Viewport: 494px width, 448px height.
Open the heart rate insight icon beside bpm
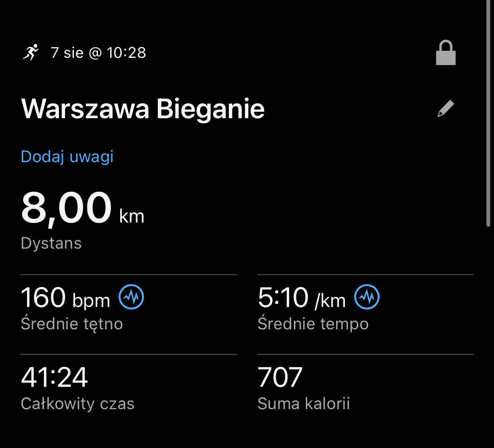(x=131, y=297)
